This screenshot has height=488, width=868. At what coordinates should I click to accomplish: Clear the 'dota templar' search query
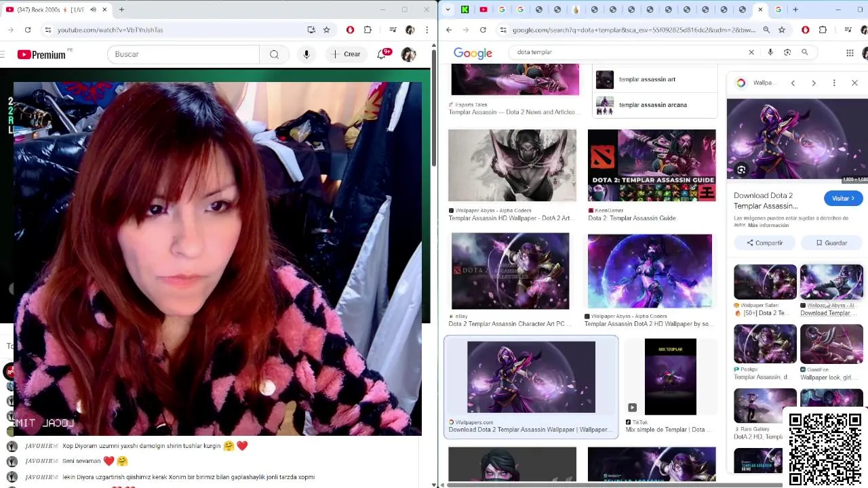[x=751, y=52]
